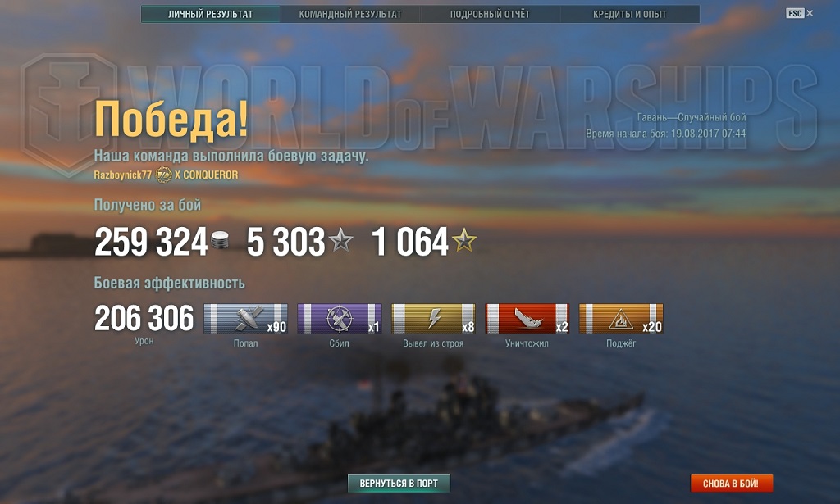Click the gold star free XP icon
This screenshot has width=840, height=504.
tap(464, 240)
